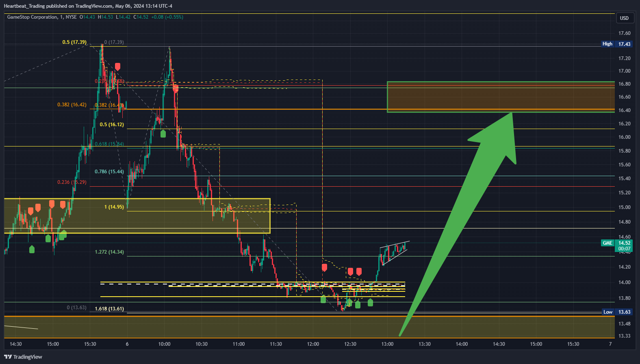Select the High 17.43 price label

click(x=617, y=44)
